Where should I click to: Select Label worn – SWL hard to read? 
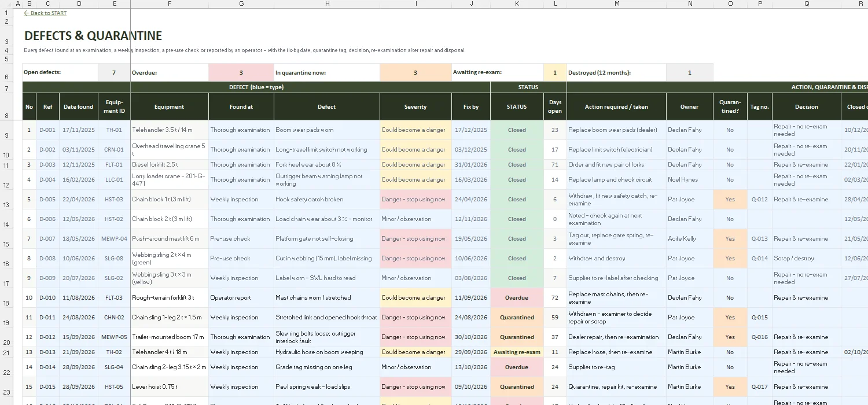coord(327,278)
